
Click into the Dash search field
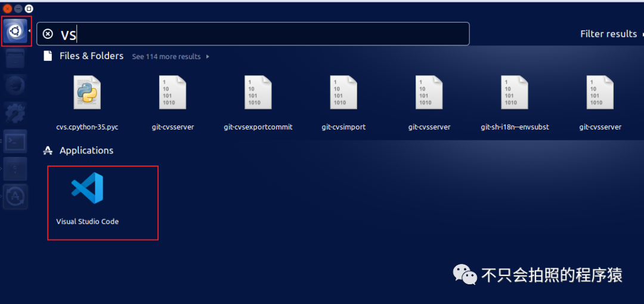tap(253, 33)
